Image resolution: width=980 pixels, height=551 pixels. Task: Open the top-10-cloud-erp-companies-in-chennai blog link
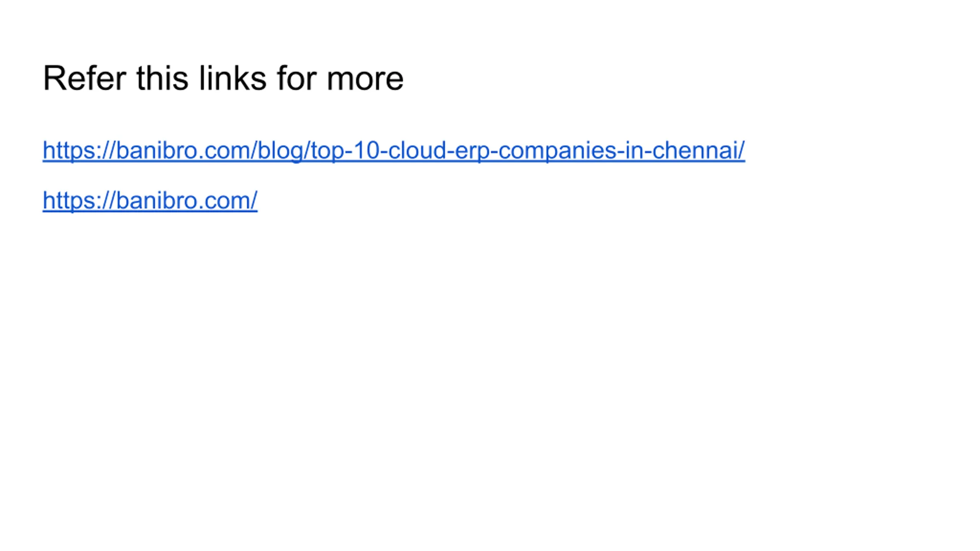tap(394, 150)
